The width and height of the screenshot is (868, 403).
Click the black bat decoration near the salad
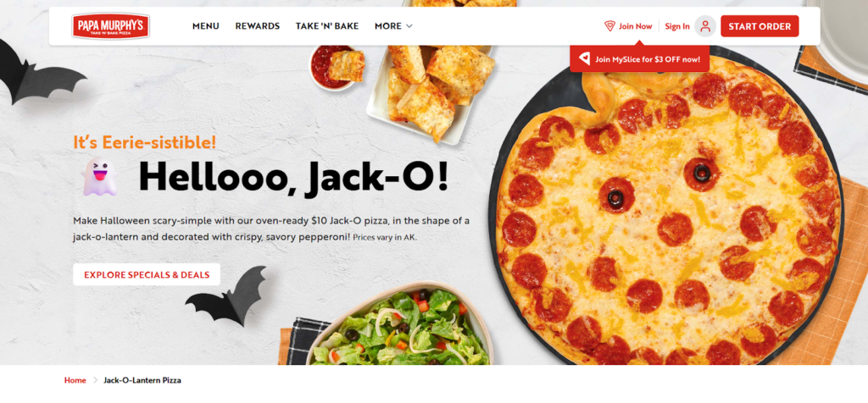(226, 295)
